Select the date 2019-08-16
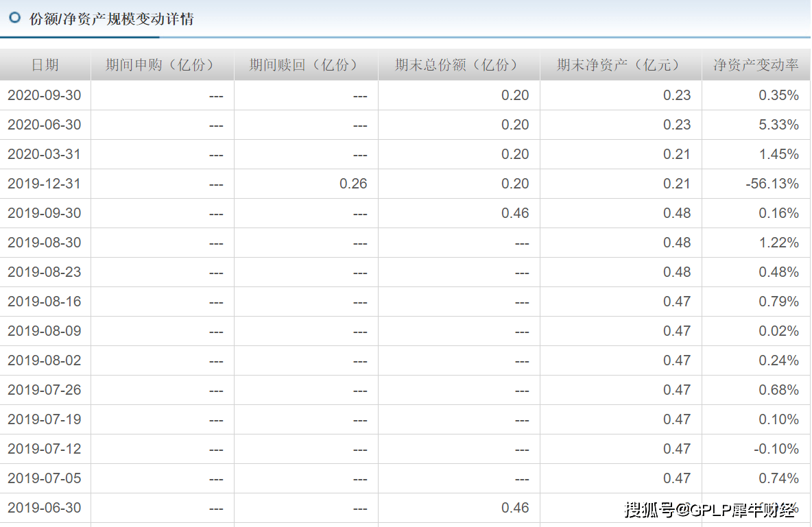 44,302
